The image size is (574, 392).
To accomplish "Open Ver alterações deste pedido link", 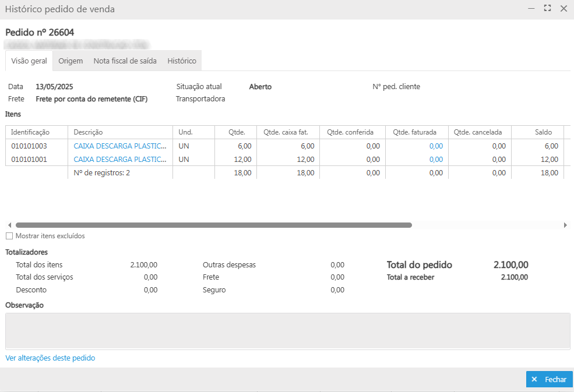I will pyautogui.click(x=50, y=358).
